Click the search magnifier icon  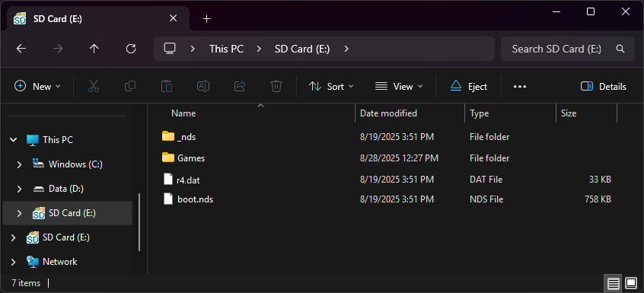pos(620,49)
